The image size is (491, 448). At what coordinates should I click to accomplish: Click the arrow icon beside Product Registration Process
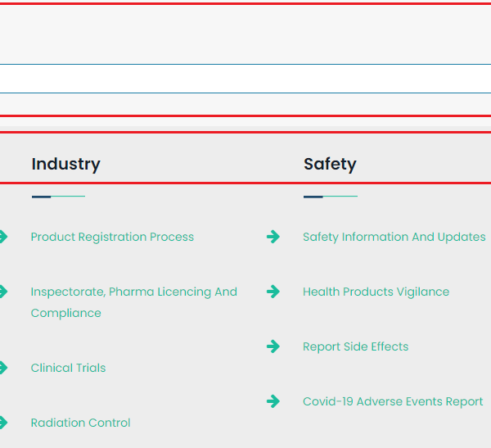(3, 237)
